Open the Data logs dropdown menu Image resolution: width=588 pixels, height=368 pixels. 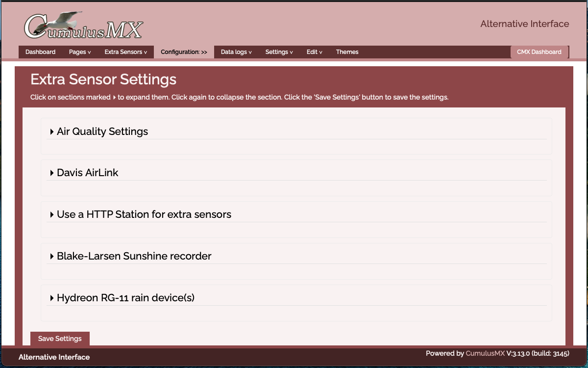pyautogui.click(x=236, y=52)
